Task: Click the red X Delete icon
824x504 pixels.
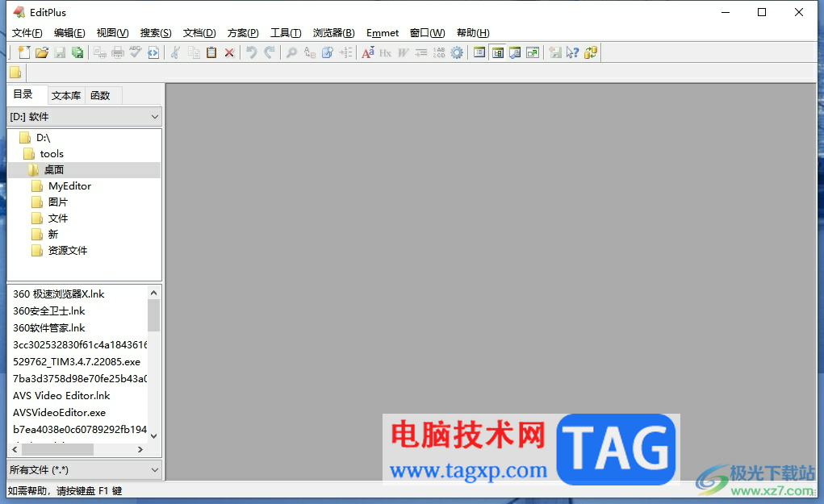Action: click(x=229, y=52)
